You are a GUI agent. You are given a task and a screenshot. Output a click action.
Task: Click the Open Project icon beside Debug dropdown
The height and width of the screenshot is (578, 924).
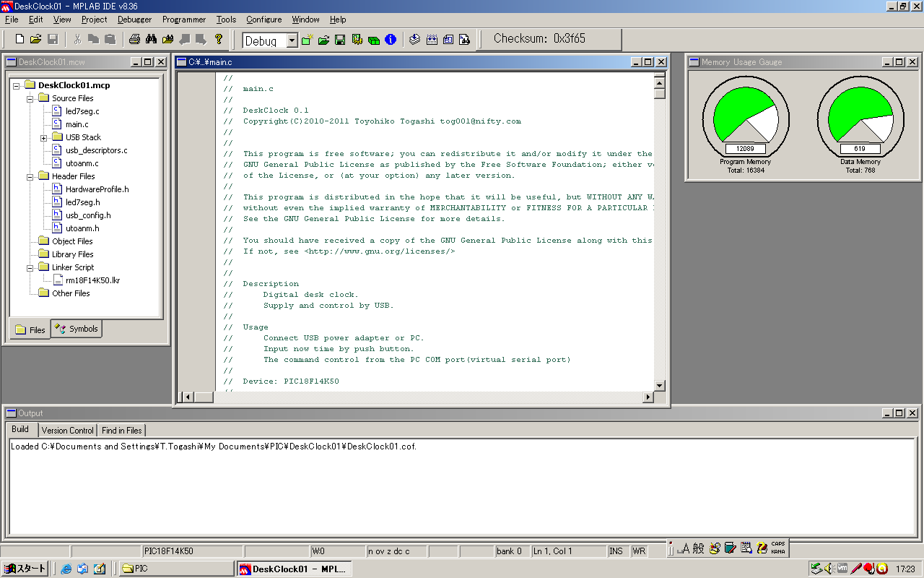click(x=323, y=40)
